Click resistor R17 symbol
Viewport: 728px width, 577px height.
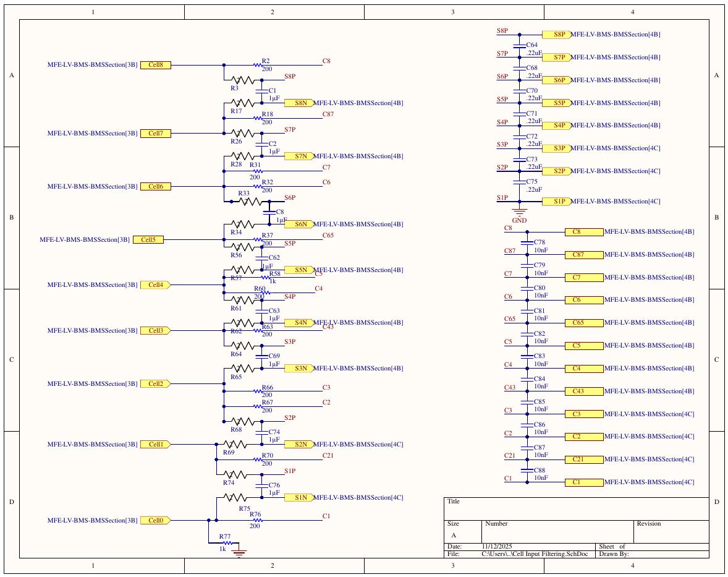pos(243,103)
